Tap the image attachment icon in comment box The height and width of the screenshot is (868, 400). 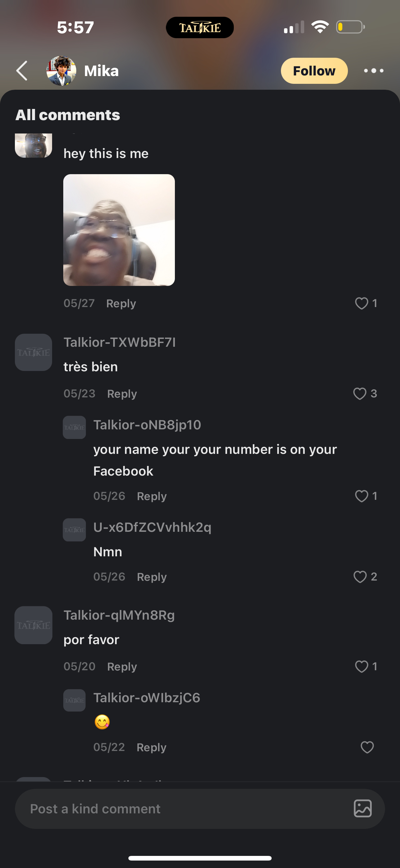(x=362, y=808)
